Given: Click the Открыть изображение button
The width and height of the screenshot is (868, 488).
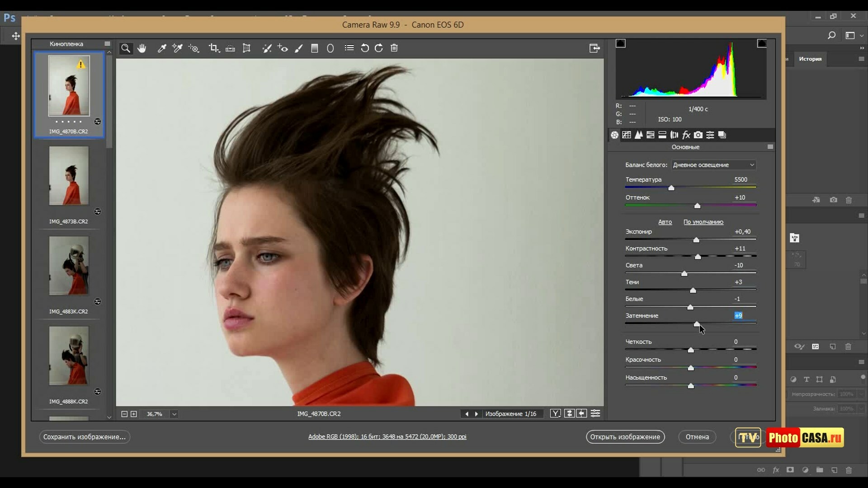Looking at the screenshot, I should pos(625,437).
